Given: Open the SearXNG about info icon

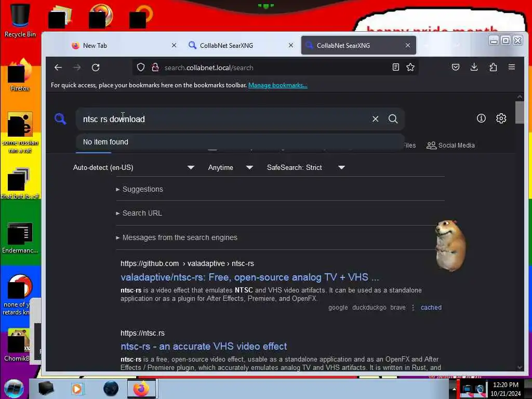Looking at the screenshot, I should (x=481, y=118).
